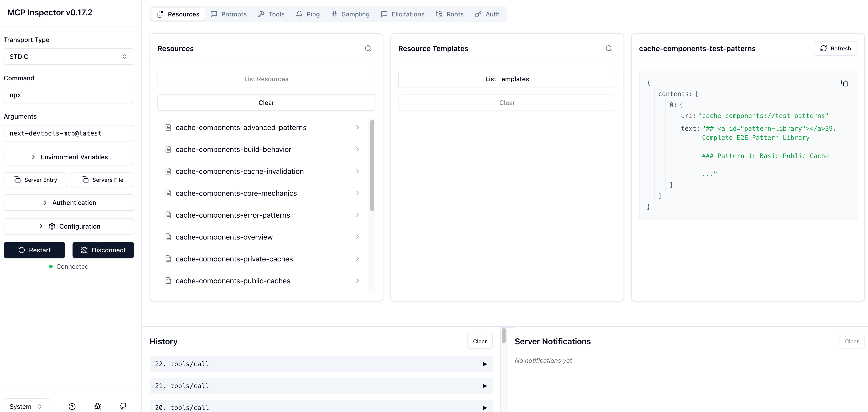
Task: Open the help question-mark icon
Action: click(x=72, y=406)
